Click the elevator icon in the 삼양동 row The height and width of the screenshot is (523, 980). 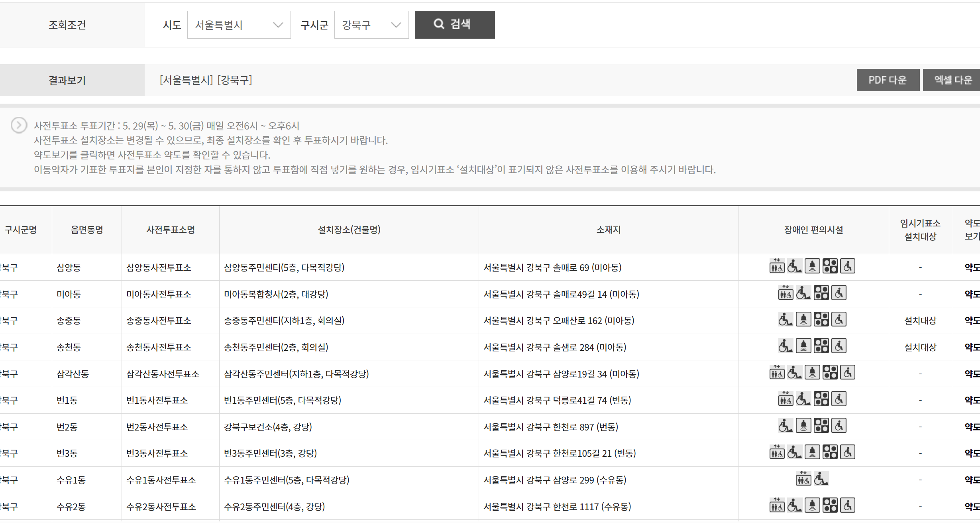(x=776, y=266)
